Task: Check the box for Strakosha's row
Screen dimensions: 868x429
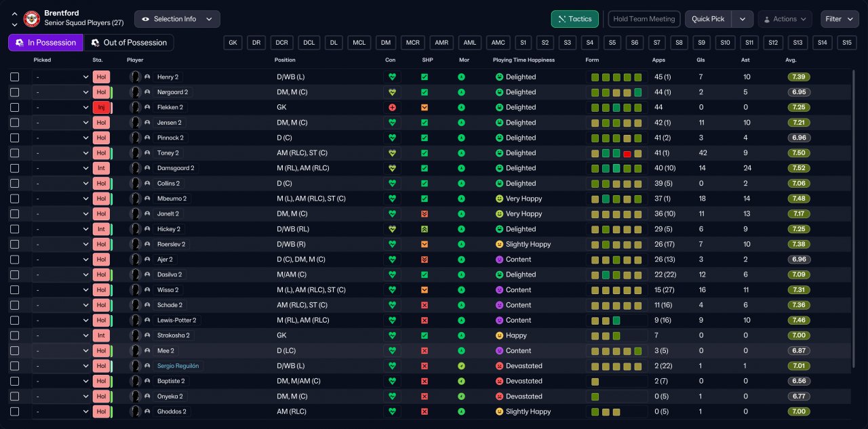Action: (15, 335)
